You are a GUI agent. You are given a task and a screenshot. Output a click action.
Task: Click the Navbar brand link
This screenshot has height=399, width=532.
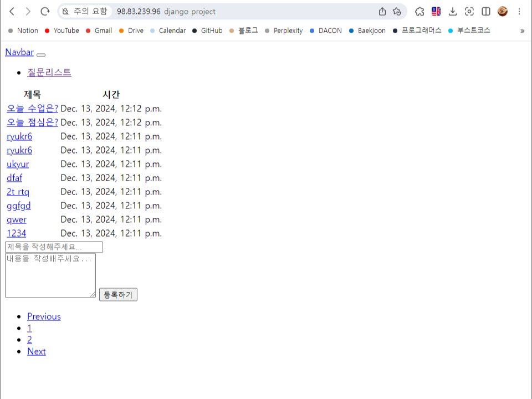(x=19, y=52)
